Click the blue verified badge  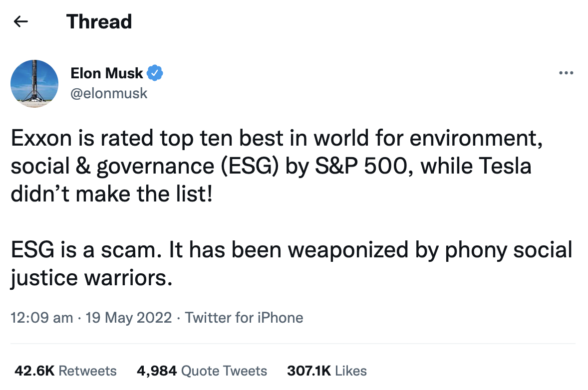click(x=155, y=73)
